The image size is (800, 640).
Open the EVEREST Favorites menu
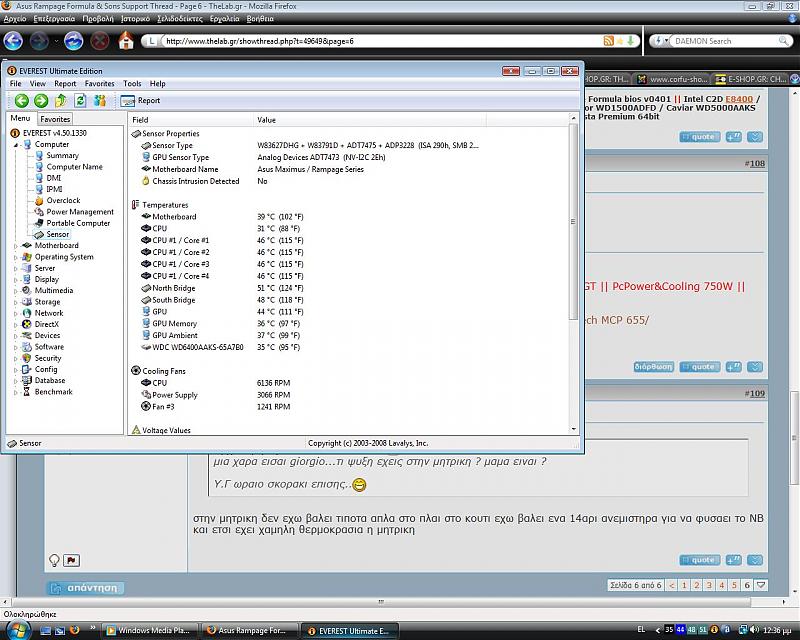99,84
